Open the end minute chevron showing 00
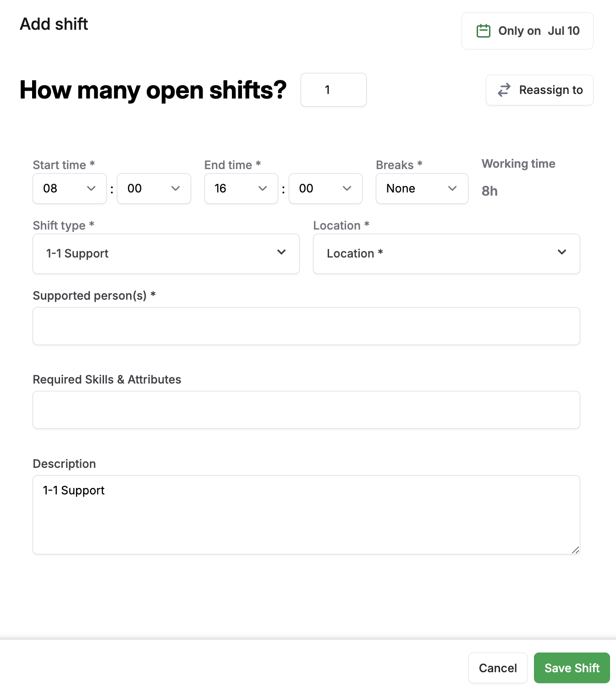The height and width of the screenshot is (691, 616). coord(347,188)
